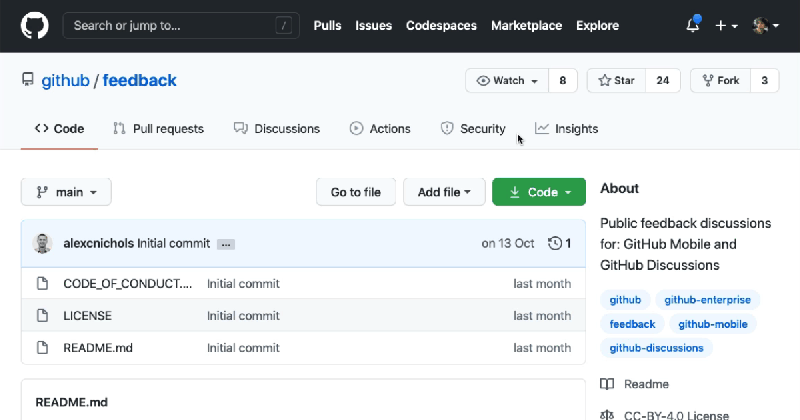Viewport: 800px width, 420px height.
Task: Click the stargazers count 24
Action: click(x=663, y=81)
